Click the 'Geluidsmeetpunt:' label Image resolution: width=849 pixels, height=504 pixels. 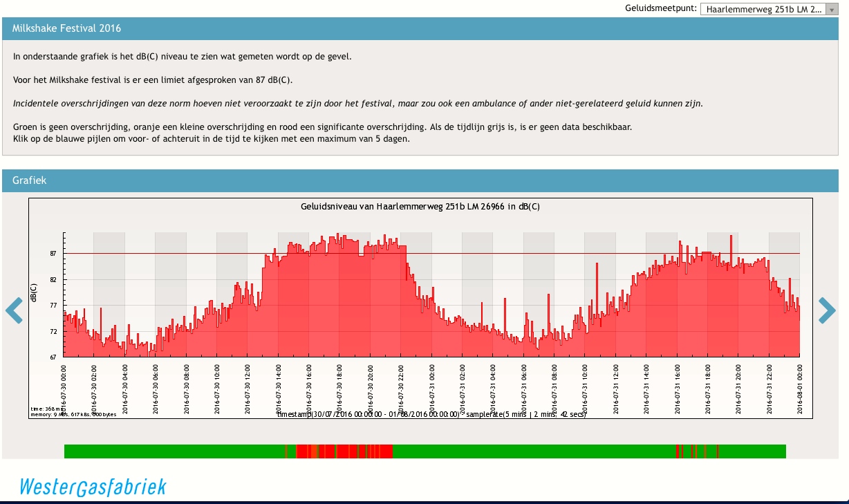pyautogui.click(x=660, y=9)
